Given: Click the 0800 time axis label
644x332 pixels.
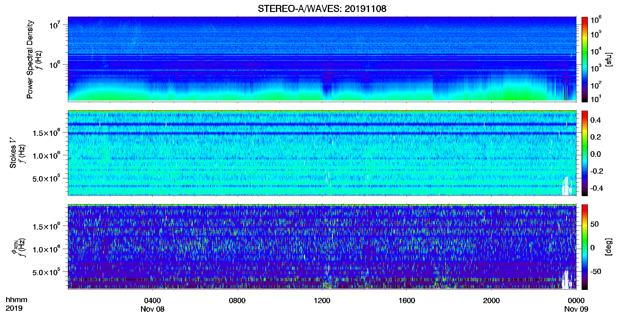Looking at the screenshot, I should coord(237,300).
